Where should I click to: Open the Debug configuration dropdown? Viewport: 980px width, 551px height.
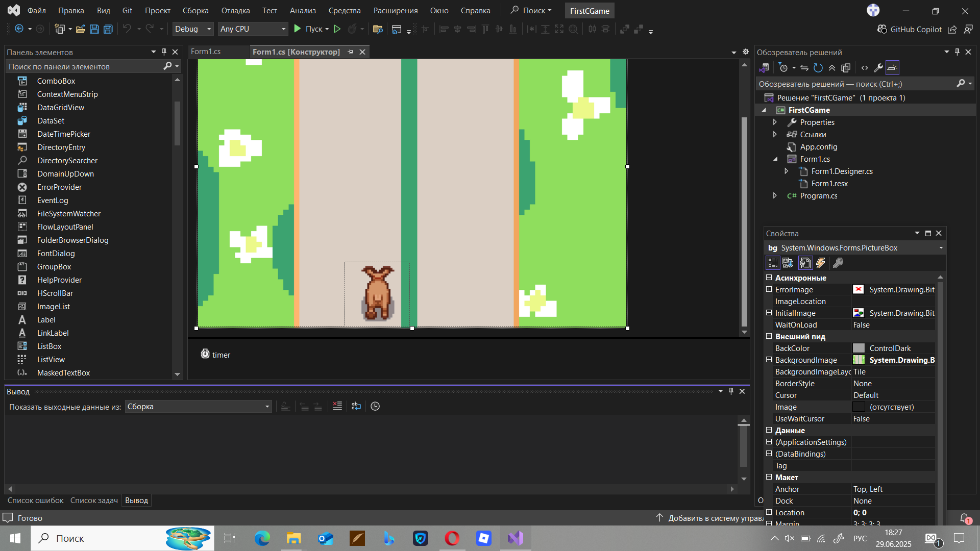click(192, 29)
